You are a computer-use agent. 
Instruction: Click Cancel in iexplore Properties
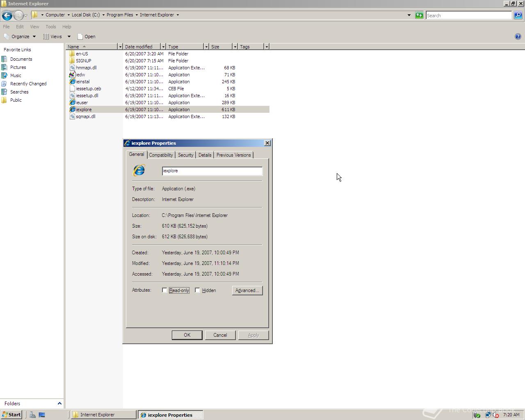click(220, 335)
